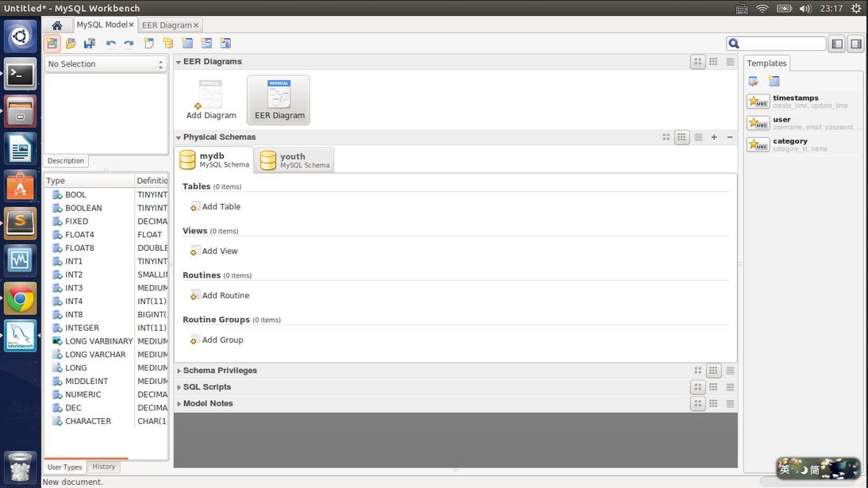Set Physical Schemas small icon view

coord(682,137)
